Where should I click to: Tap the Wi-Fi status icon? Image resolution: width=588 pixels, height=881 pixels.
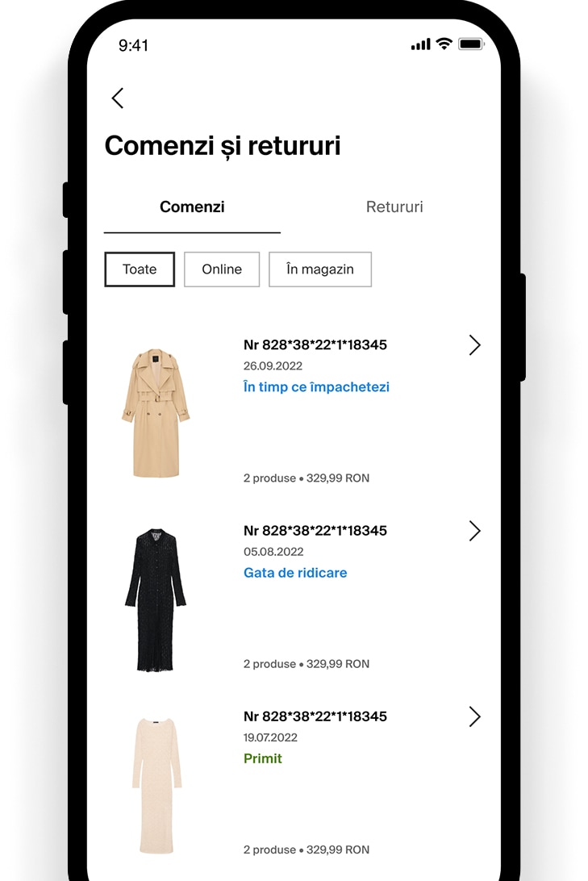(x=444, y=44)
